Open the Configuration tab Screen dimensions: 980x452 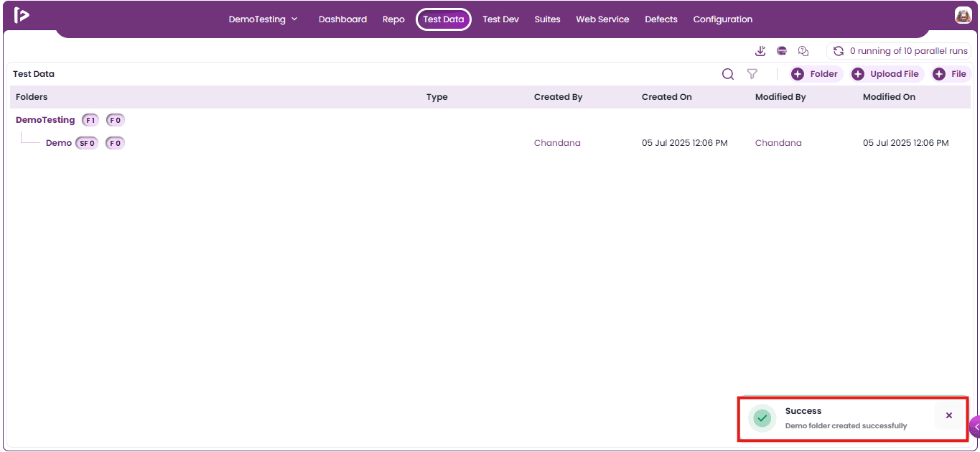click(x=723, y=19)
